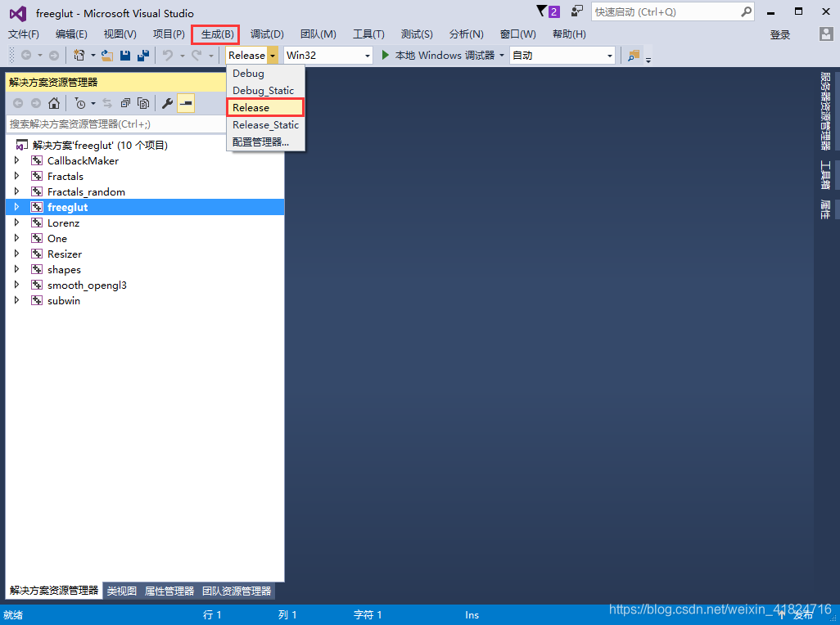
Task: Start debugging with the green play icon
Action: click(x=385, y=55)
